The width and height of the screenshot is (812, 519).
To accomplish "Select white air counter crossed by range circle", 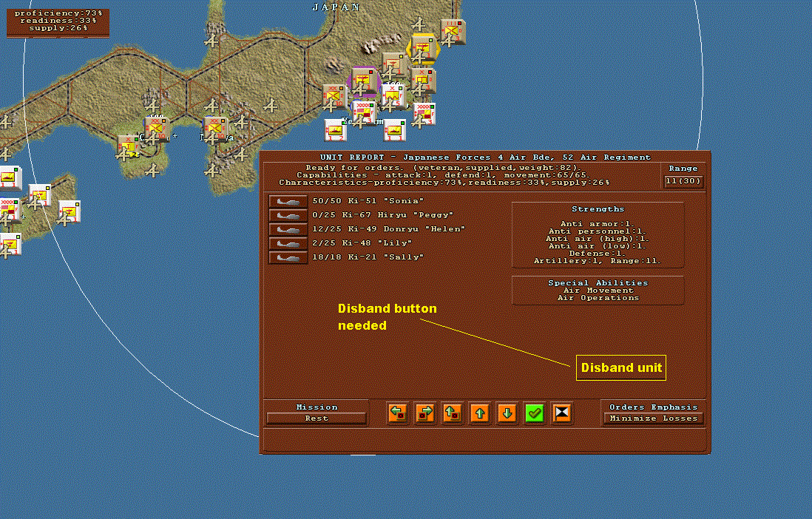I will point(40,195).
